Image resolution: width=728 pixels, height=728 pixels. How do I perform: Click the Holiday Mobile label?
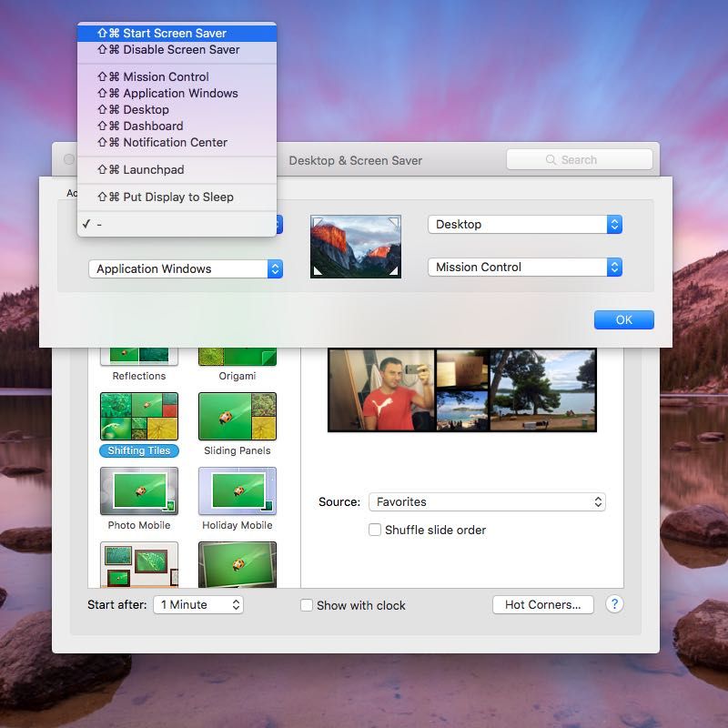tap(238, 525)
